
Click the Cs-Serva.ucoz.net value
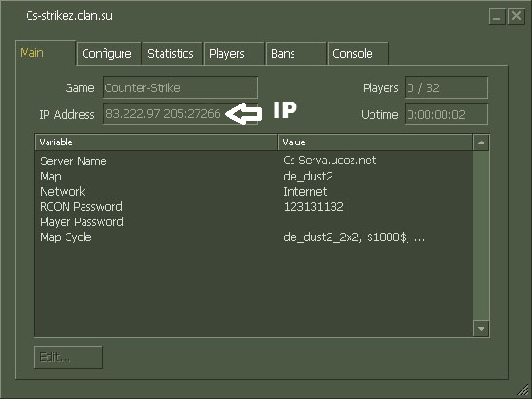click(330, 161)
